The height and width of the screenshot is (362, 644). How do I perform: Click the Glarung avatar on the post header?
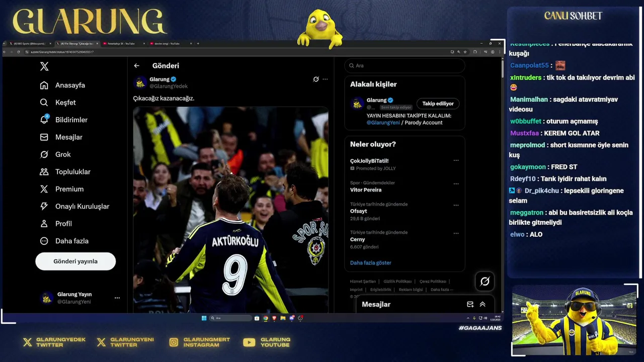pyautogui.click(x=140, y=82)
